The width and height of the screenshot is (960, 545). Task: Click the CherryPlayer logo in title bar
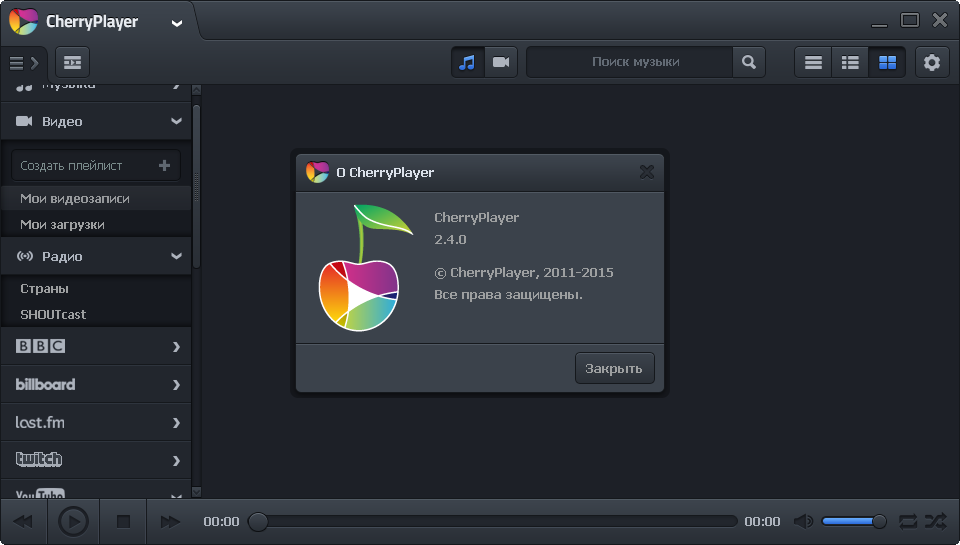[23, 22]
